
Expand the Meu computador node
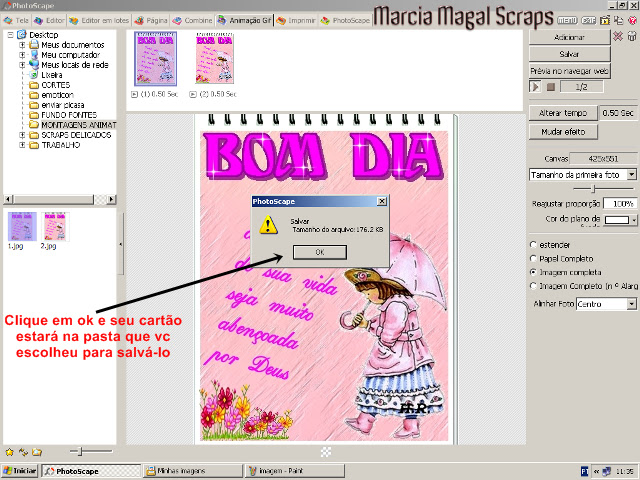(x=22, y=55)
